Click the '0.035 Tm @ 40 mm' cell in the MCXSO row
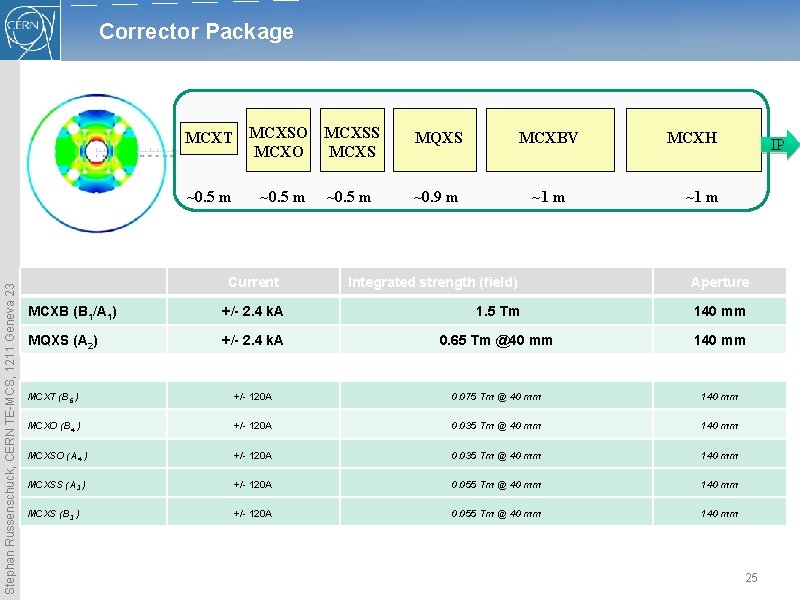 click(x=496, y=455)
